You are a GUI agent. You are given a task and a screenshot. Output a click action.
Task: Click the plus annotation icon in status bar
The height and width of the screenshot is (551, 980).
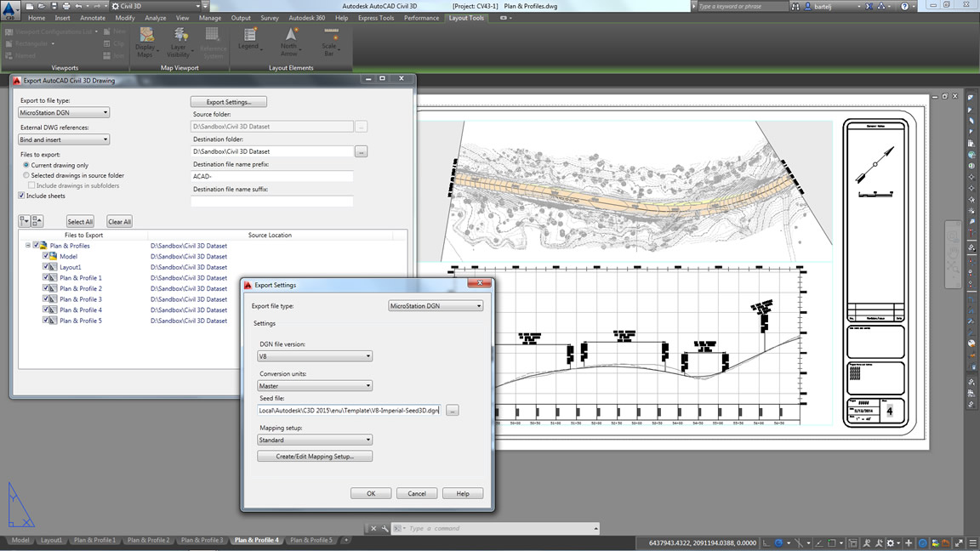pos(909,543)
